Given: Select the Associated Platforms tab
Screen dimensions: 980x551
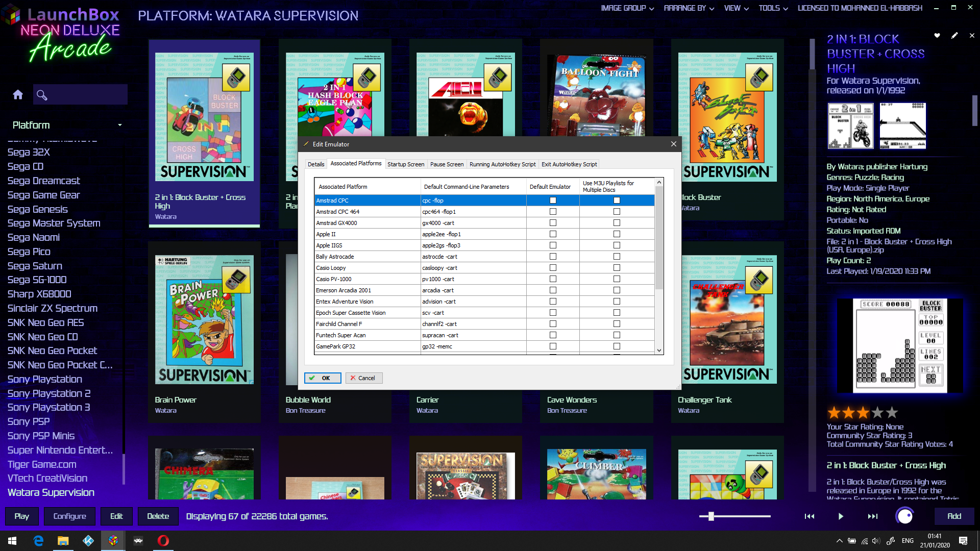Looking at the screenshot, I should click(356, 164).
